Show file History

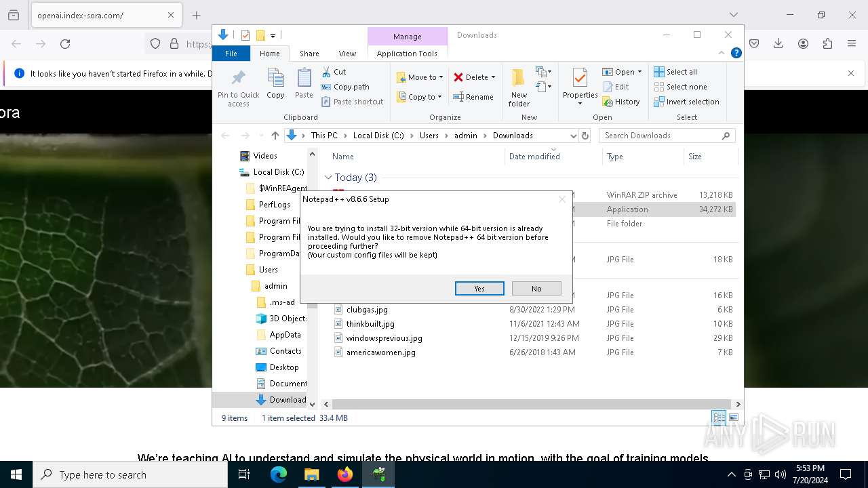coord(621,102)
